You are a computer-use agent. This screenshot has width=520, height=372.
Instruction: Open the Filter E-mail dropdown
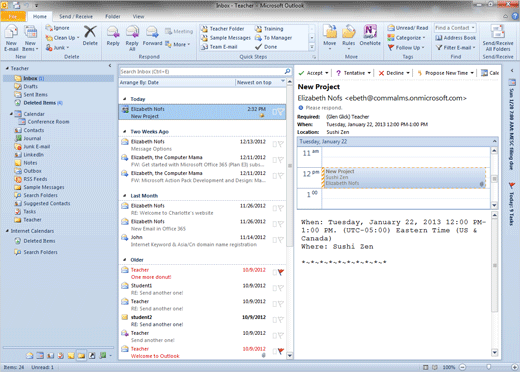point(456,48)
